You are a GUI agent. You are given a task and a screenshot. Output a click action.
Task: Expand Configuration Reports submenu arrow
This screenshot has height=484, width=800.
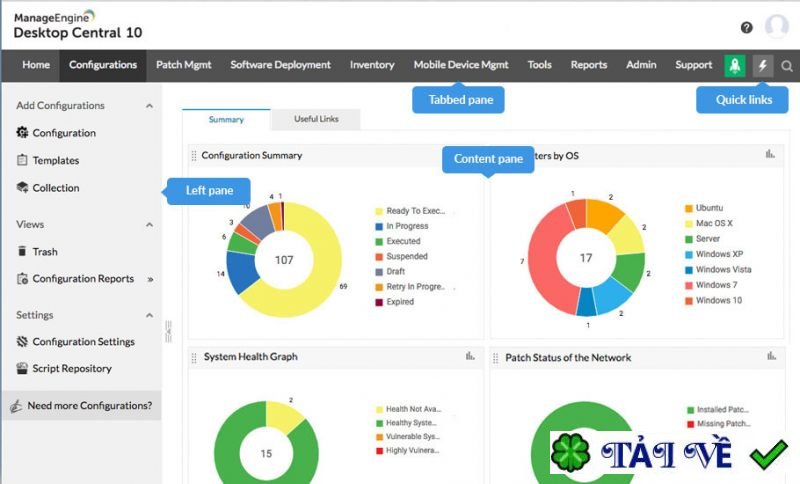(151, 279)
